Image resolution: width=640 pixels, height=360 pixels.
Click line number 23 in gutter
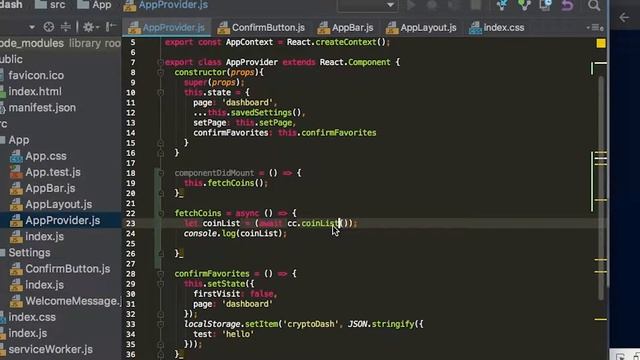[131, 223]
